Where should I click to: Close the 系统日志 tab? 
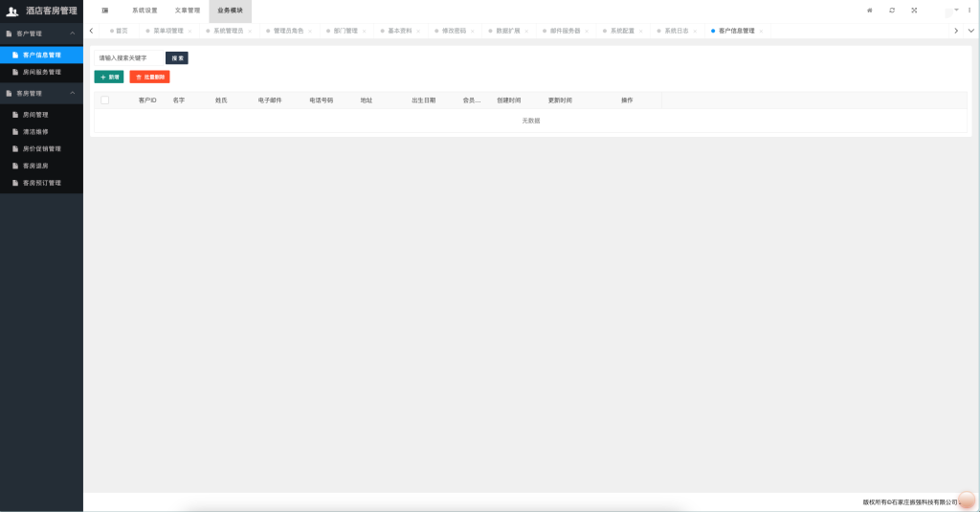pos(694,31)
